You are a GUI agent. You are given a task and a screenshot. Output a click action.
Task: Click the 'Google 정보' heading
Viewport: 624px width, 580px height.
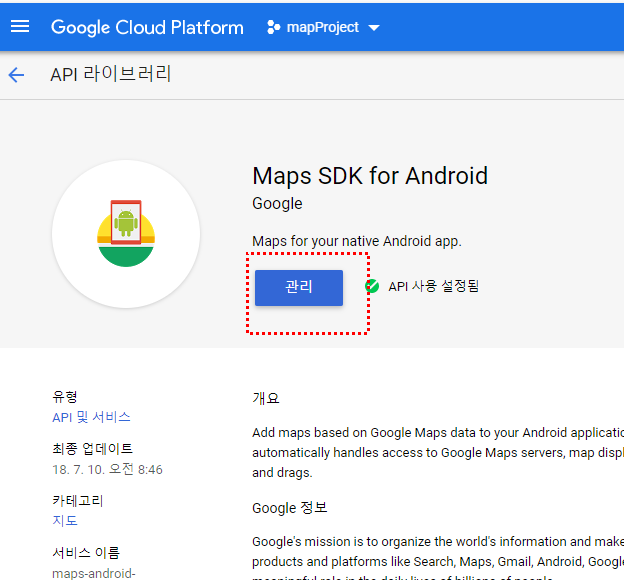tap(290, 508)
